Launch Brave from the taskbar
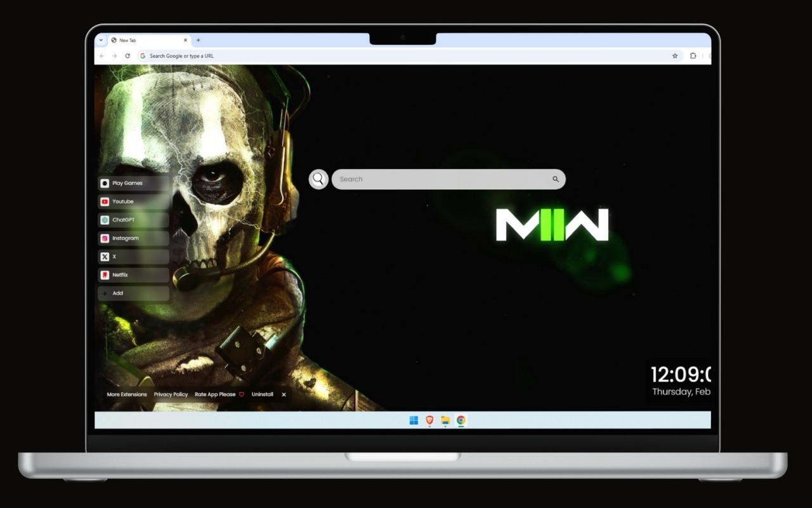This screenshot has width=812, height=508. point(429,420)
